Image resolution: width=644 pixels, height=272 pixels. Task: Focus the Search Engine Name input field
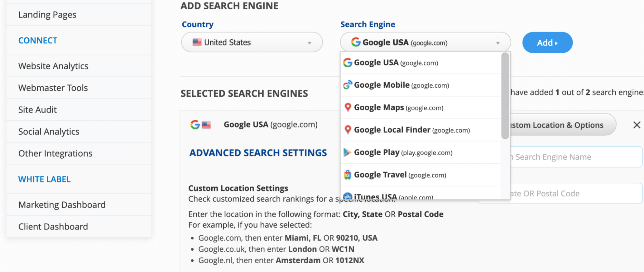[x=576, y=157]
